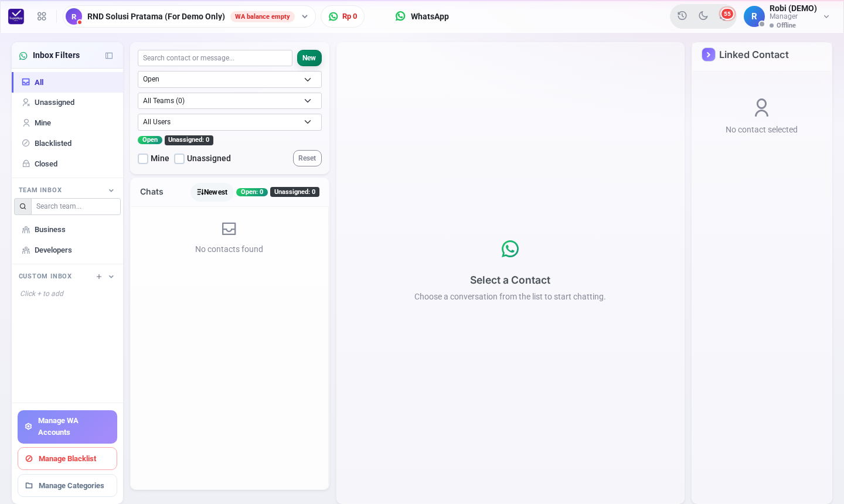This screenshot has width=844, height=504.
Task: Select the Blacklisted inbox filter
Action: click(67, 144)
